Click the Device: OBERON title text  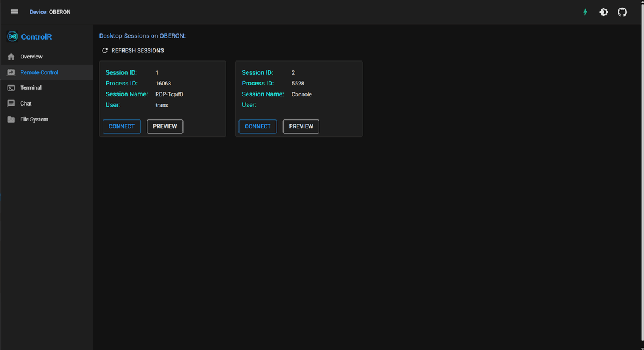[x=50, y=12]
